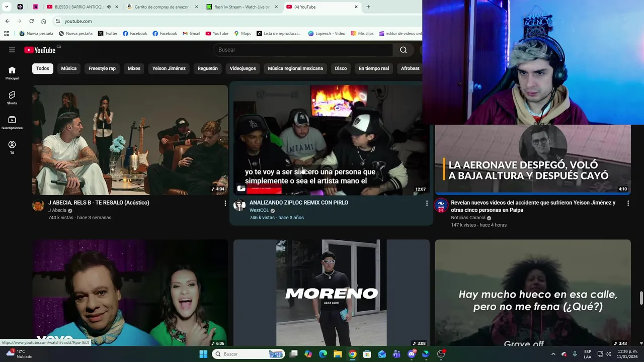Click the WestCOL channel name
Screen dimensions: 644x362
(x=259, y=210)
